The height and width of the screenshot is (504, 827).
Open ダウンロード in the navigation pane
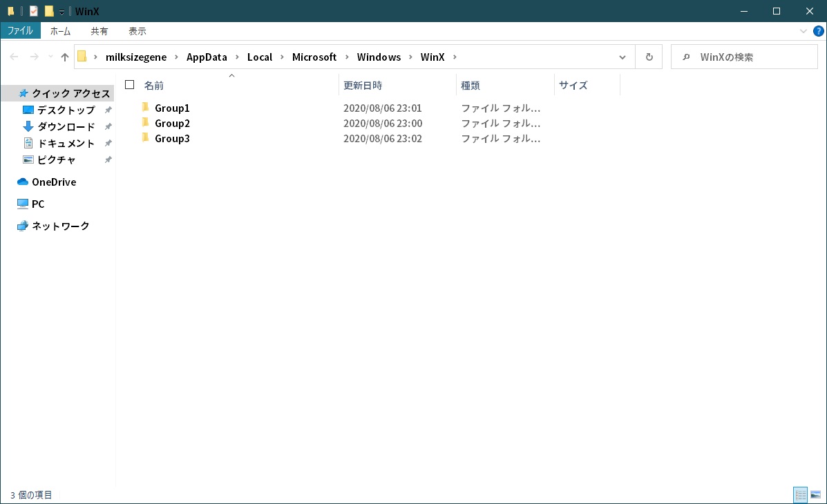click(66, 126)
